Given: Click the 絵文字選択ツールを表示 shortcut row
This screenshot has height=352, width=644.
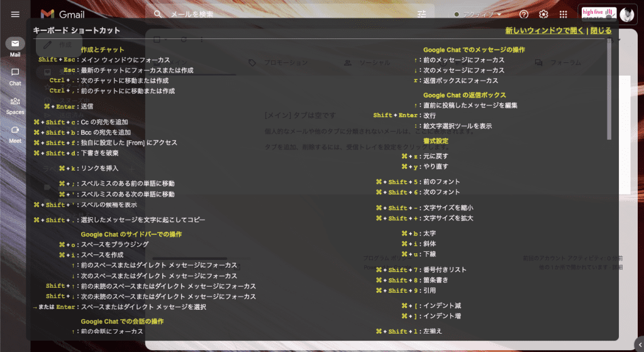Looking at the screenshot, I should [x=453, y=126].
